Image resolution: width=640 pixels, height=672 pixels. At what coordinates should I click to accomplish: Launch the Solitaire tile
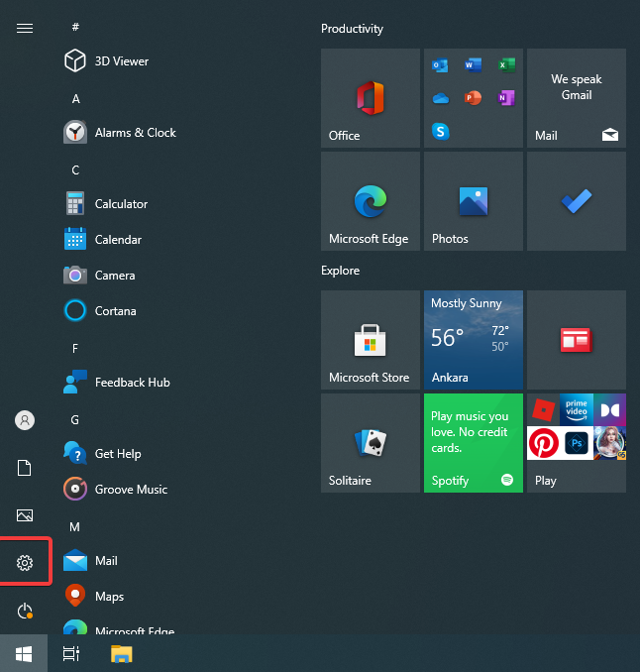click(371, 443)
